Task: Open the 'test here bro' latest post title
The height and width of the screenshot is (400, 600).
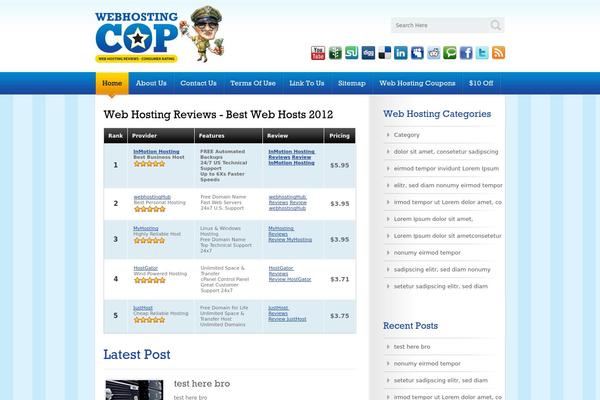Action: click(202, 384)
